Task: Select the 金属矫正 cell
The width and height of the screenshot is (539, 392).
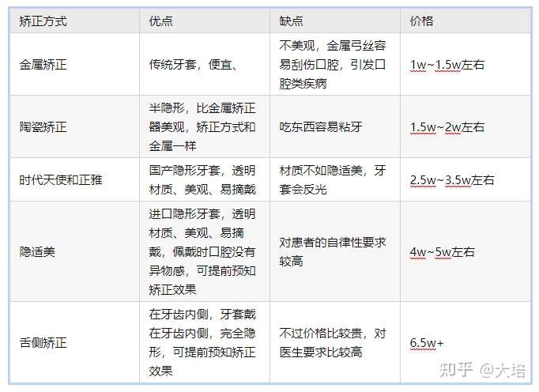Action: coord(74,64)
